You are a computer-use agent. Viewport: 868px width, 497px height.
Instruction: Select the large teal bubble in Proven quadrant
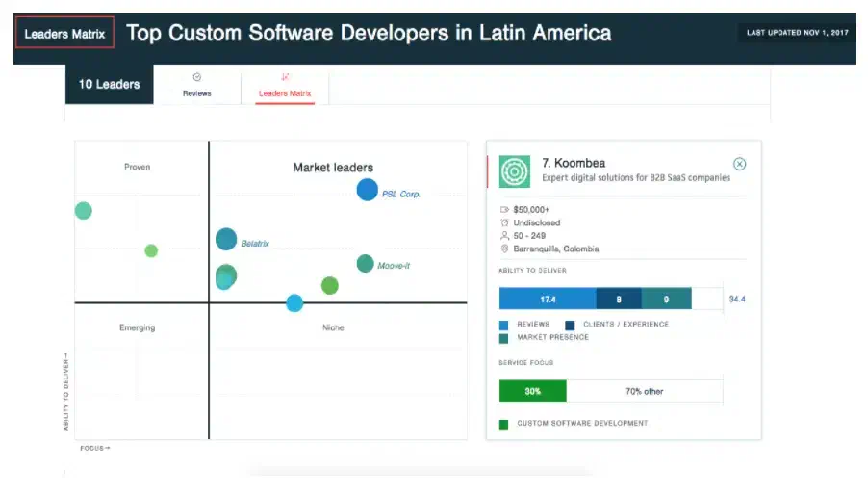[x=84, y=211]
